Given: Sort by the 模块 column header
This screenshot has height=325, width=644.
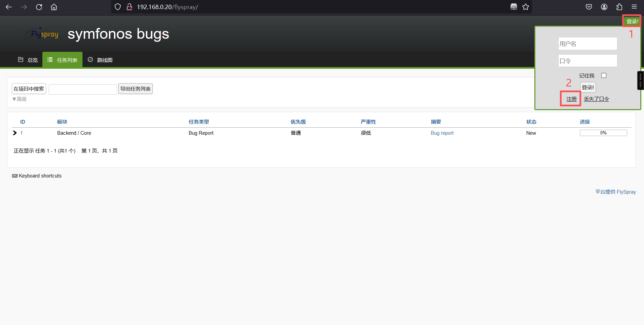Looking at the screenshot, I should (62, 122).
